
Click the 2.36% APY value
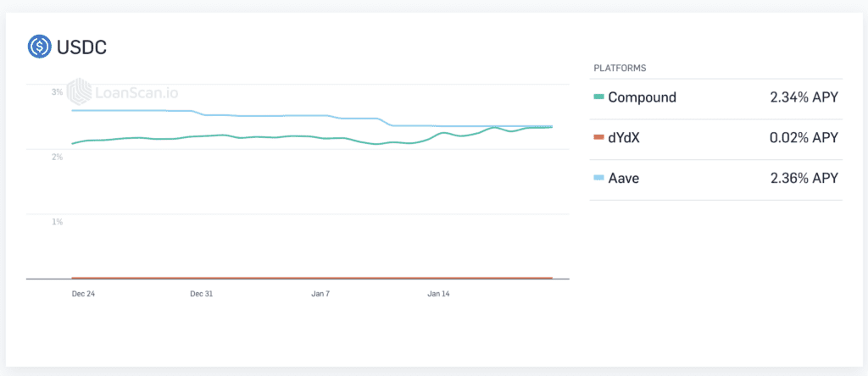pyautogui.click(x=804, y=179)
